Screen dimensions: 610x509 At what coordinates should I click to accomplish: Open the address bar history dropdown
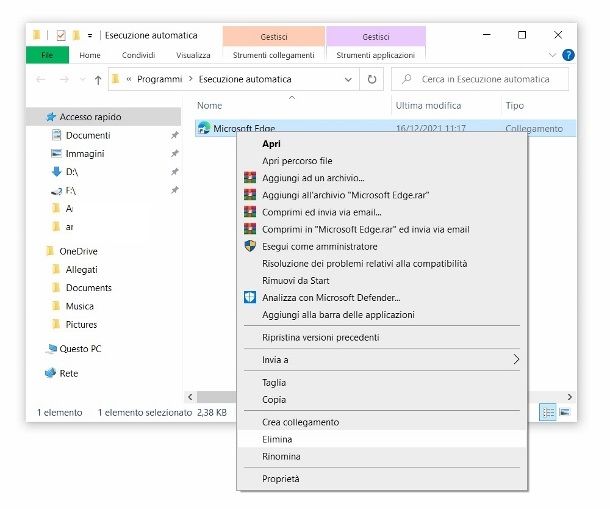click(348, 79)
